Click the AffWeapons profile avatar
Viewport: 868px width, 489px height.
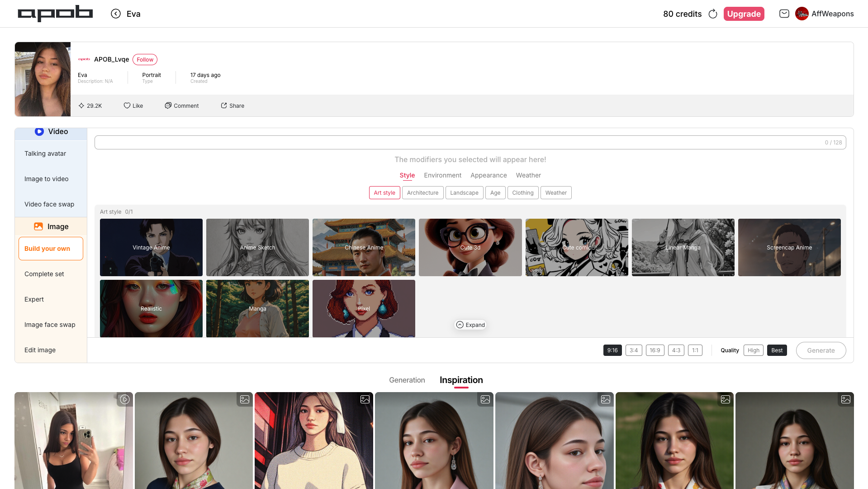pyautogui.click(x=802, y=14)
